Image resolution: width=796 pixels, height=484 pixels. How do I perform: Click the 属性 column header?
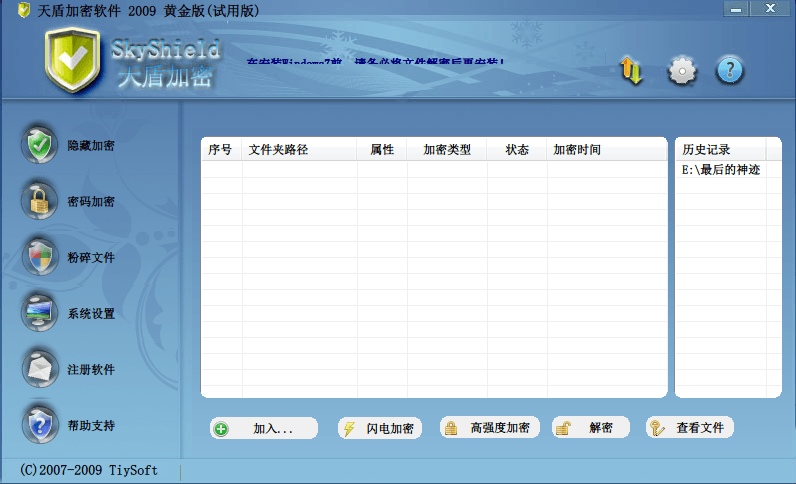tap(382, 150)
